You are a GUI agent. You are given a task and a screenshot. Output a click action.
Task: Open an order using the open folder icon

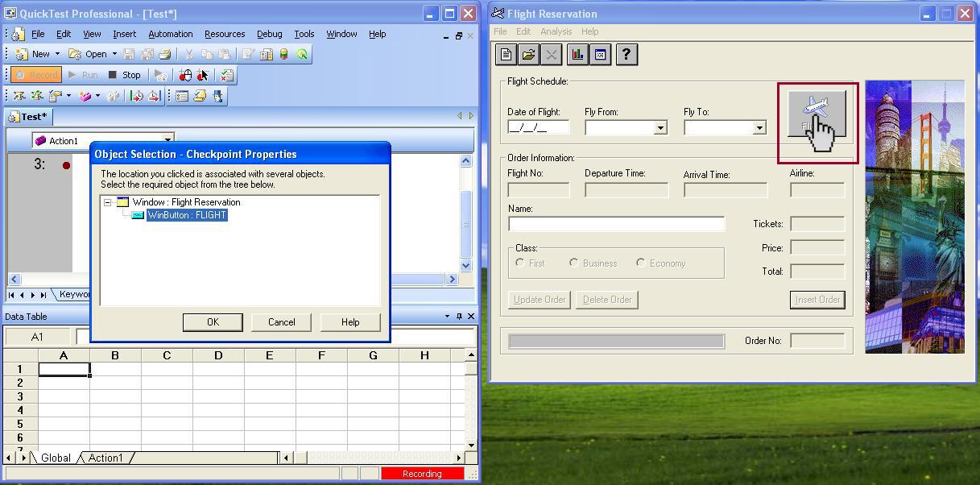tap(527, 54)
